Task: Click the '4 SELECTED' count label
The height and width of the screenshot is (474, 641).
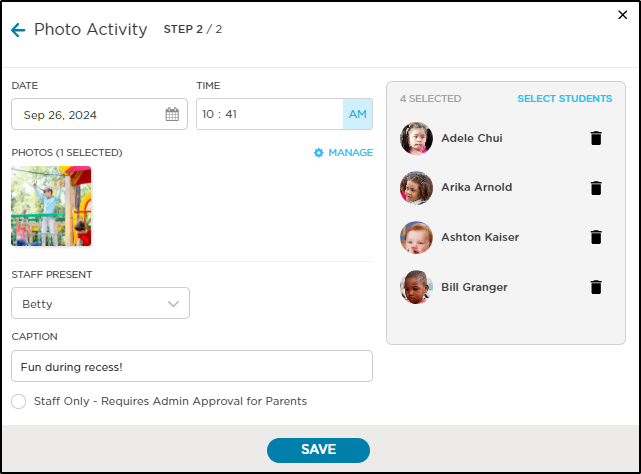Action: [430, 99]
